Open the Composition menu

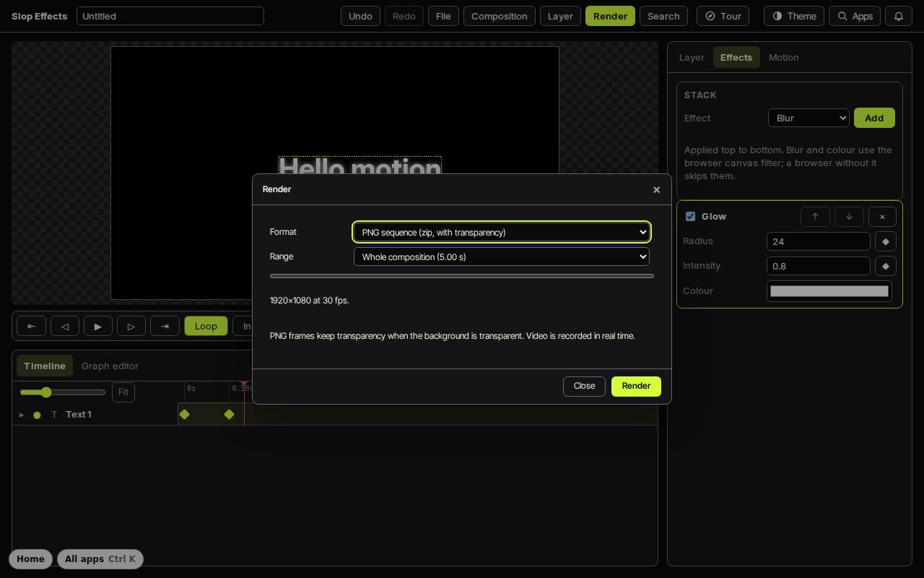[500, 16]
